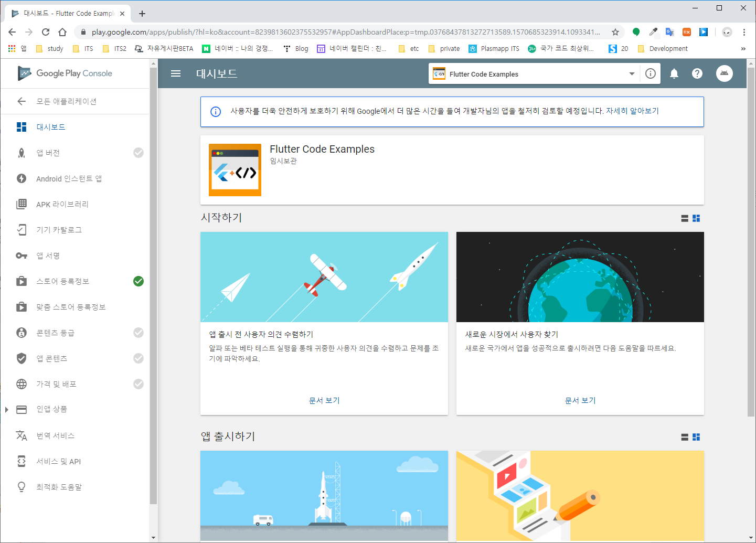Click the 대시보드 dashboard grid icon

point(22,127)
